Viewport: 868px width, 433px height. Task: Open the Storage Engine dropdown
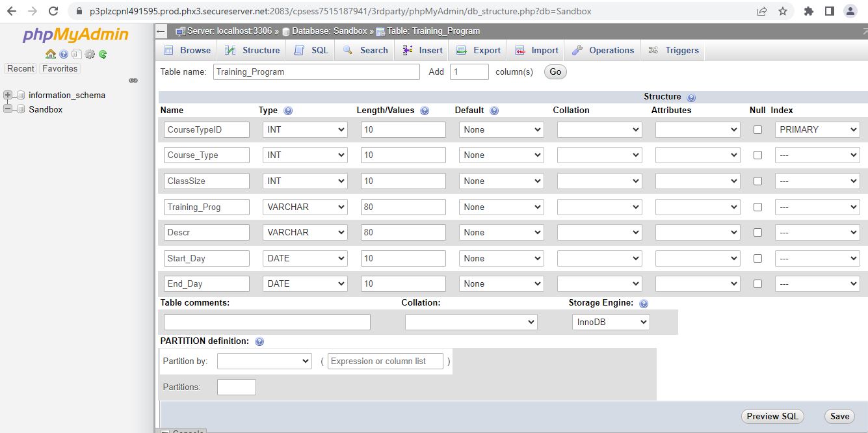(610, 322)
